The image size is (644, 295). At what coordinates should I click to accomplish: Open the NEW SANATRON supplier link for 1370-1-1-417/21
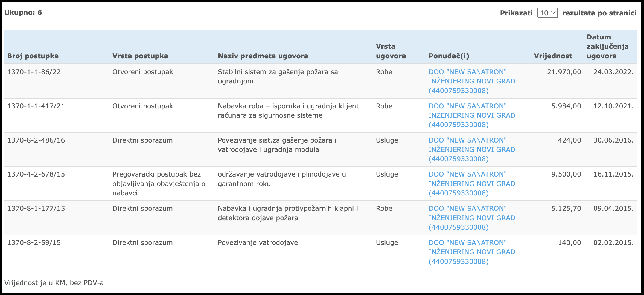click(472, 115)
